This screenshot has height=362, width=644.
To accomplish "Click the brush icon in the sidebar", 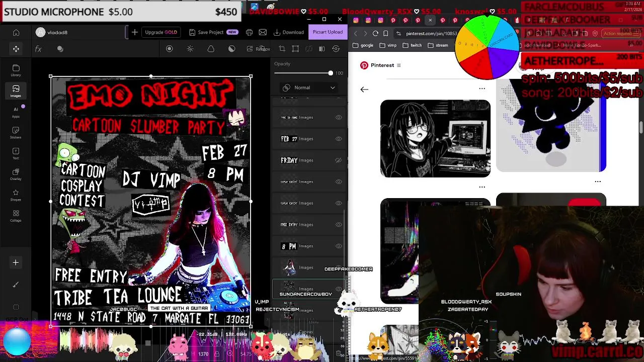I will point(16,285).
